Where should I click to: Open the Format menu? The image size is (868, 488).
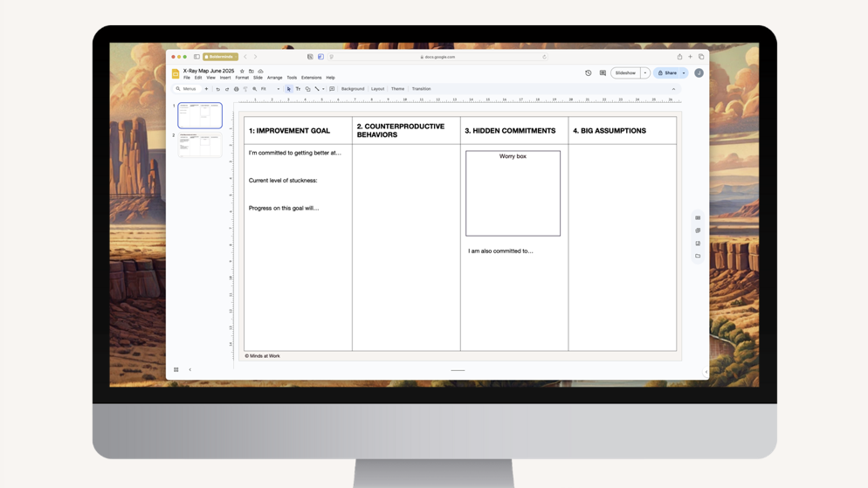pos(242,78)
